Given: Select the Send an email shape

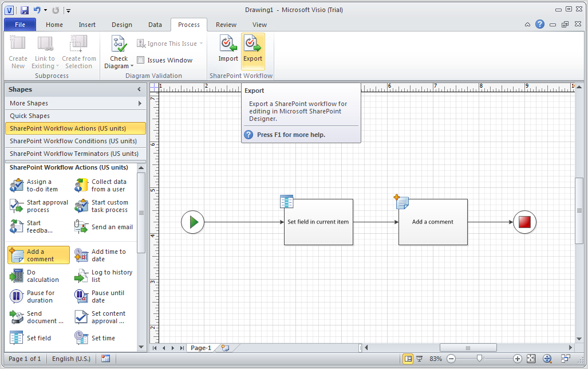Looking at the screenshot, I should tap(104, 227).
